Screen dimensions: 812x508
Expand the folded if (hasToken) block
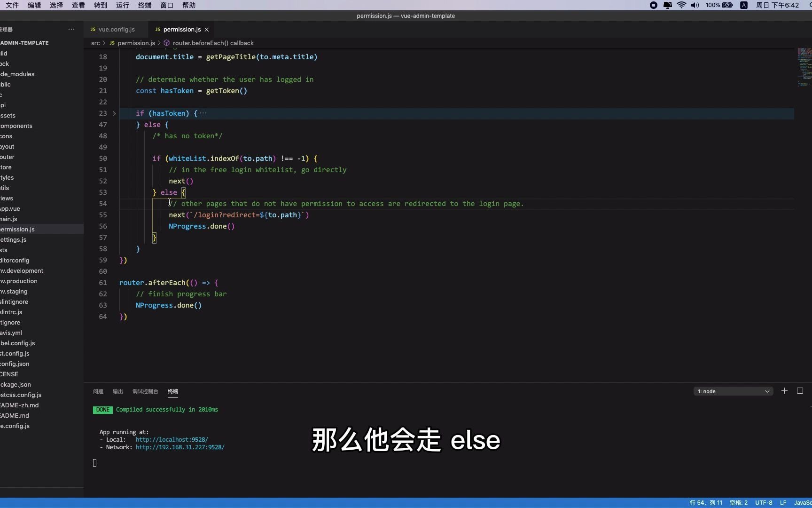tap(114, 113)
